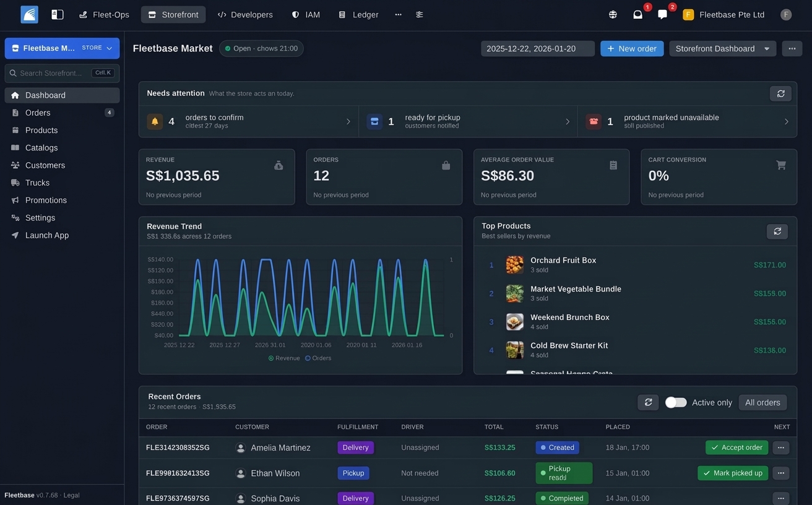Expand the orders to confirm item
This screenshot has width=812, height=505.
pos(249,121)
